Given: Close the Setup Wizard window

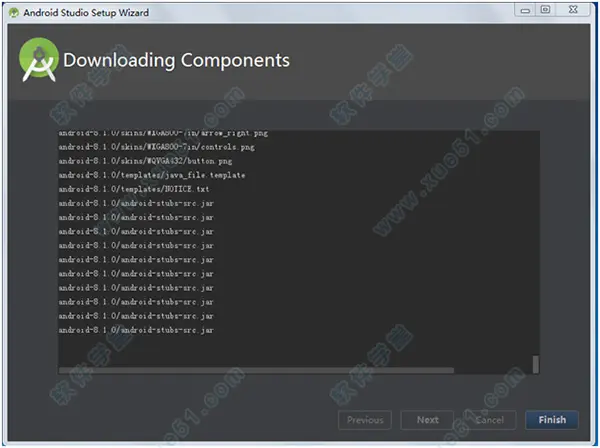Looking at the screenshot, I should point(573,10).
